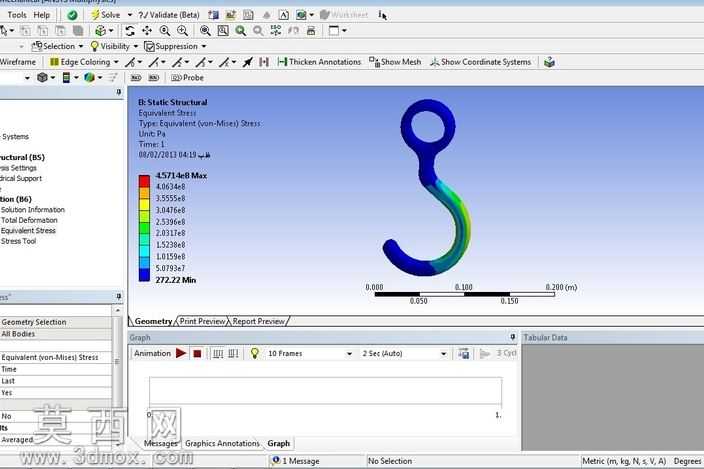704x469 pixels.
Task: Click the 1 Message status entry
Action: [296, 461]
